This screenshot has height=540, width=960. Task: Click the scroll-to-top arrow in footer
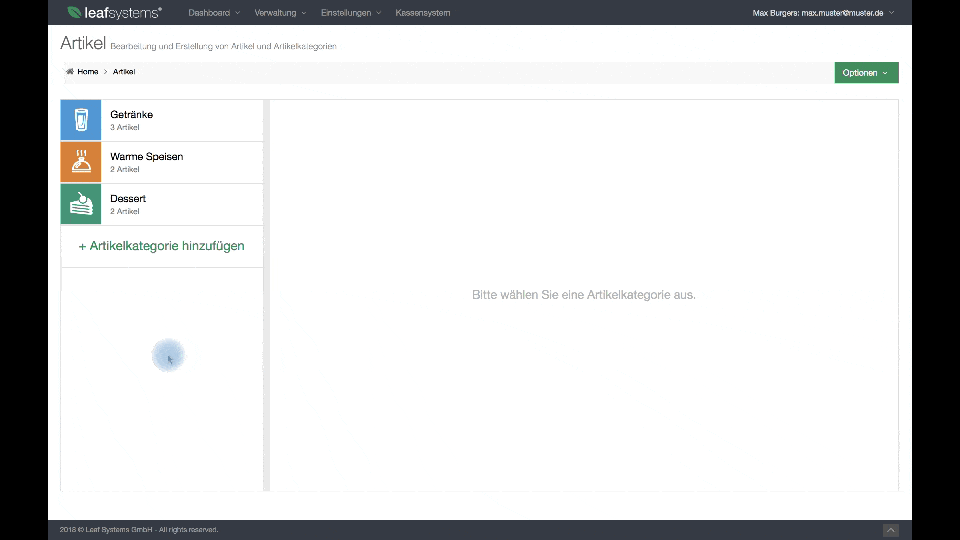891,530
